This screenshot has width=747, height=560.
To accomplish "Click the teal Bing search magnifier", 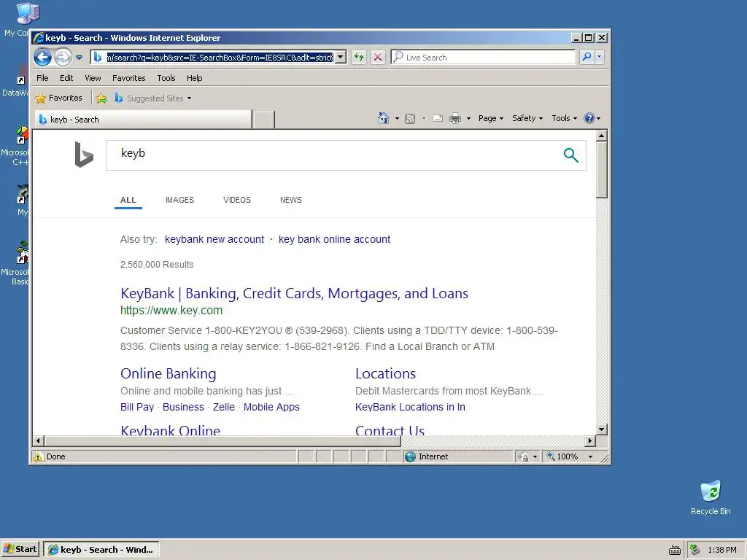I will [570, 155].
